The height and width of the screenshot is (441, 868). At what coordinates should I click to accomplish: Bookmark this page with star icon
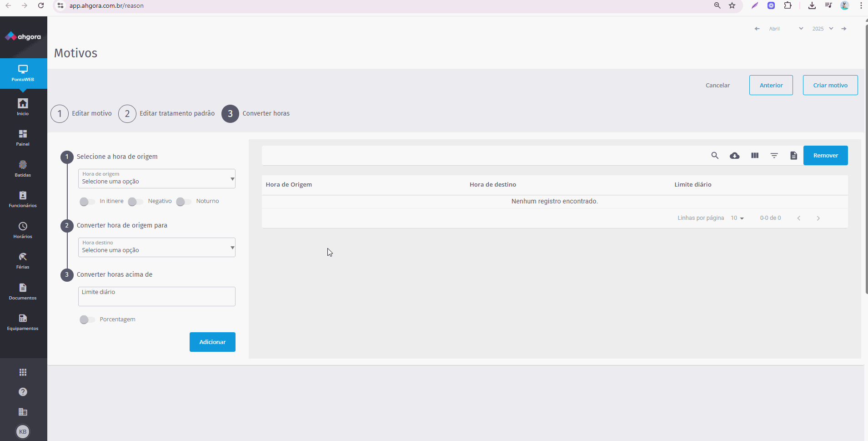point(732,5)
